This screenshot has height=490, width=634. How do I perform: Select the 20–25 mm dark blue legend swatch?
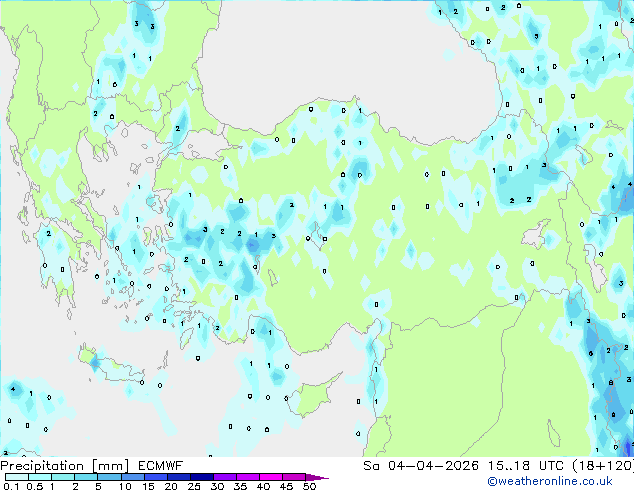(178, 477)
